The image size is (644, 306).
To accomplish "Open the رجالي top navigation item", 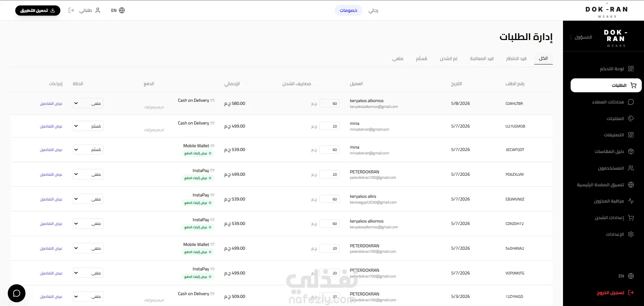I will 373,11.
